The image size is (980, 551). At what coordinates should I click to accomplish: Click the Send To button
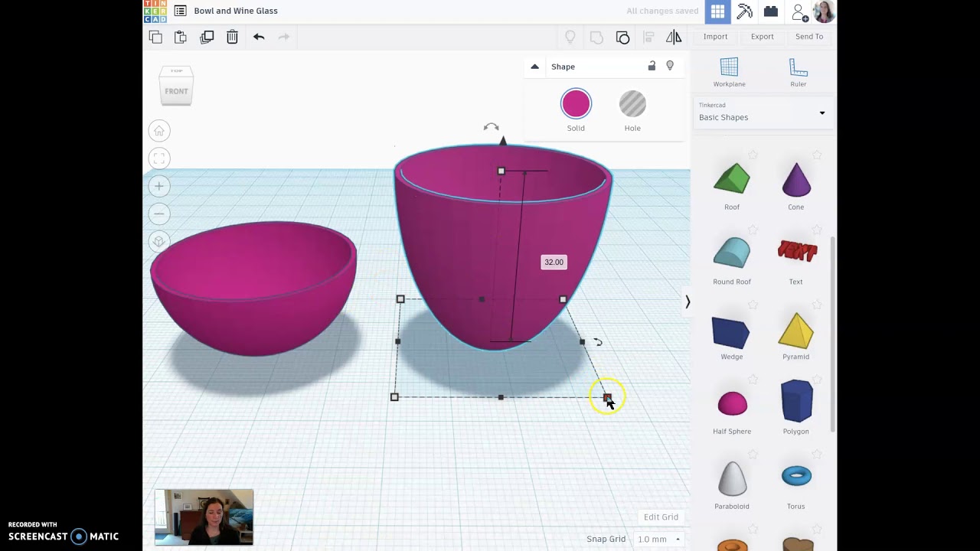point(809,37)
